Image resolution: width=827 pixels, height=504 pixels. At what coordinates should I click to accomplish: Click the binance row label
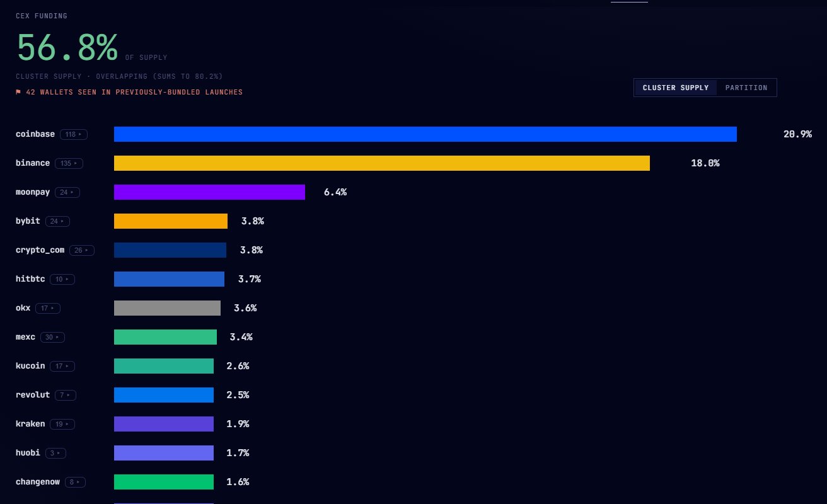[x=33, y=163]
